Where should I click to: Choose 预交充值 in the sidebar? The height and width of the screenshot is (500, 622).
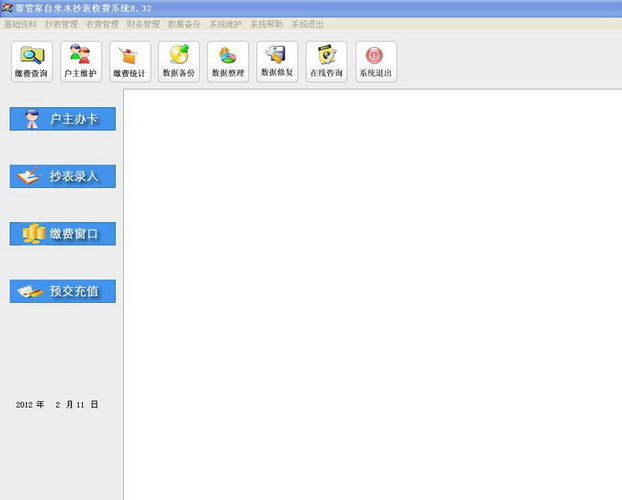click(63, 291)
